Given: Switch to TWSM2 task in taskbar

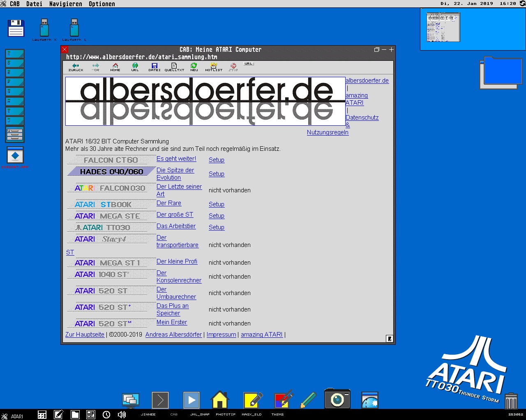Looking at the screenshot, I should tap(277, 414).
